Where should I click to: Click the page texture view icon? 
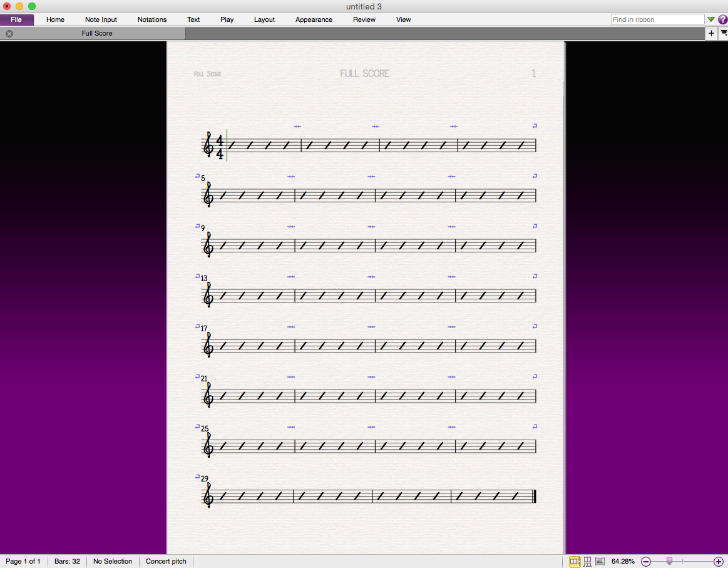click(600, 562)
